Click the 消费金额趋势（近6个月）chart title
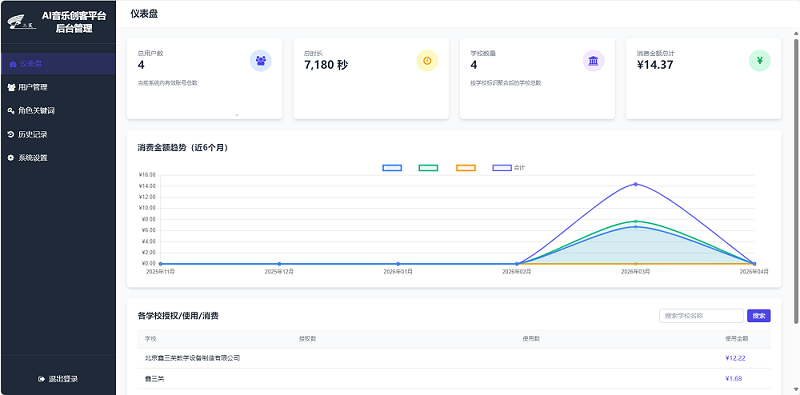800x395 pixels. (x=183, y=148)
